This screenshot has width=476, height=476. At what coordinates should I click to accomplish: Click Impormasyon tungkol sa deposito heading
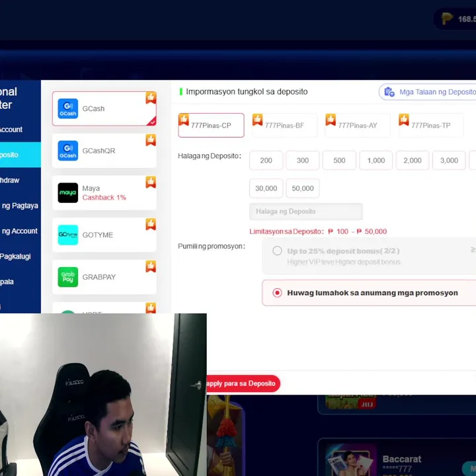(x=247, y=92)
